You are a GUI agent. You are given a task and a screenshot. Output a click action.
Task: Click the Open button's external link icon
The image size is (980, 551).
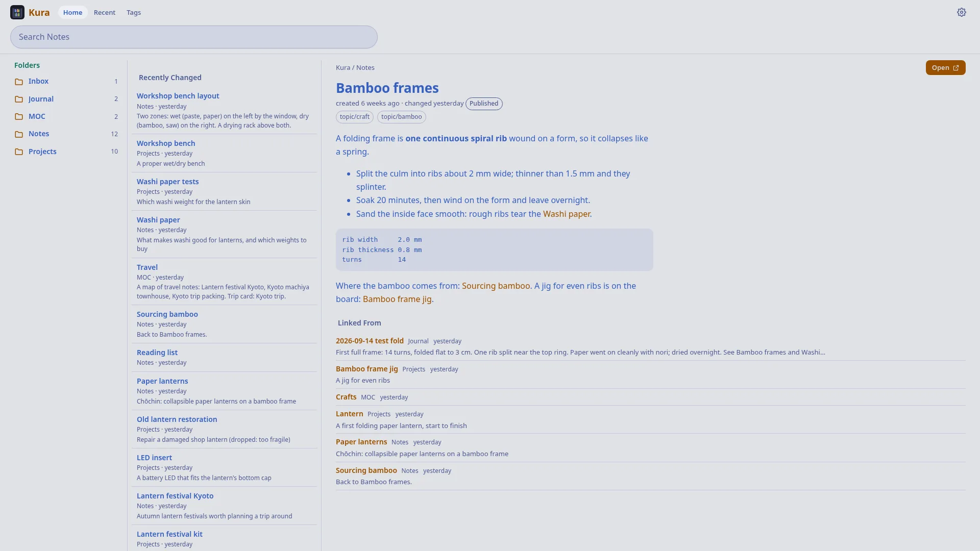point(956,68)
